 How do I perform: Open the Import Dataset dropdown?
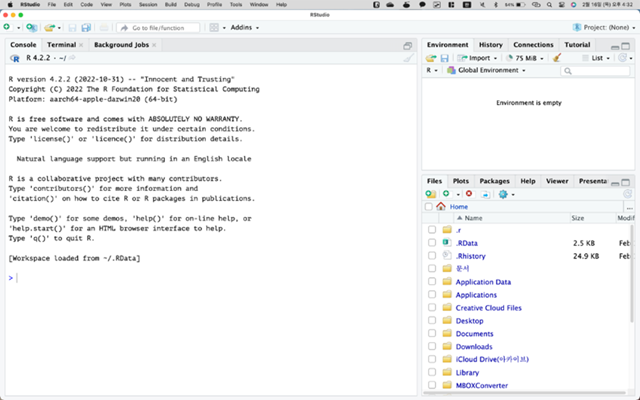478,58
